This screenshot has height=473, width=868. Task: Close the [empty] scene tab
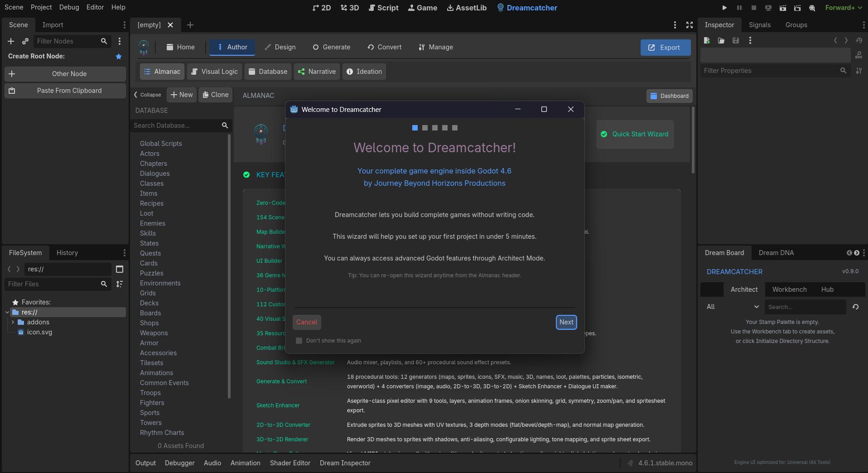click(x=170, y=25)
